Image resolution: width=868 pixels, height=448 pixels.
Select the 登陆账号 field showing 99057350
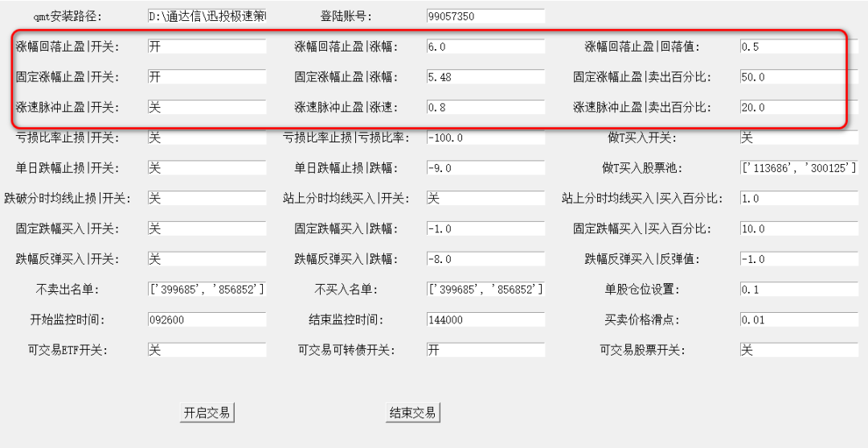pyautogui.click(x=486, y=16)
